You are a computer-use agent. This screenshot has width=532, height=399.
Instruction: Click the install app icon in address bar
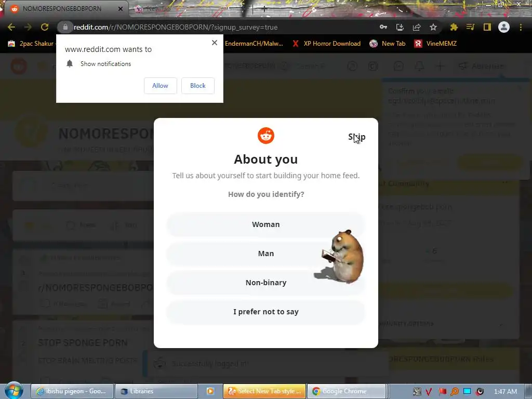[400, 27]
